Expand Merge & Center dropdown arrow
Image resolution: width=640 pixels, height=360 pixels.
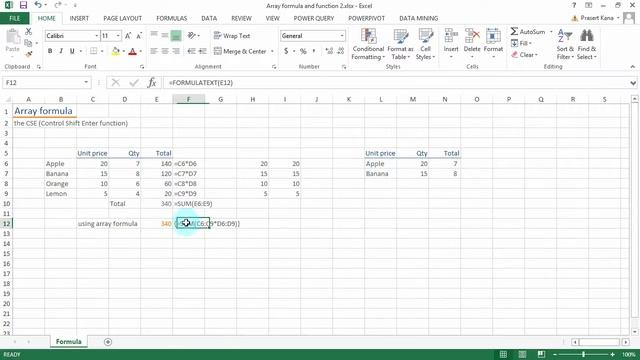[x=272, y=51]
